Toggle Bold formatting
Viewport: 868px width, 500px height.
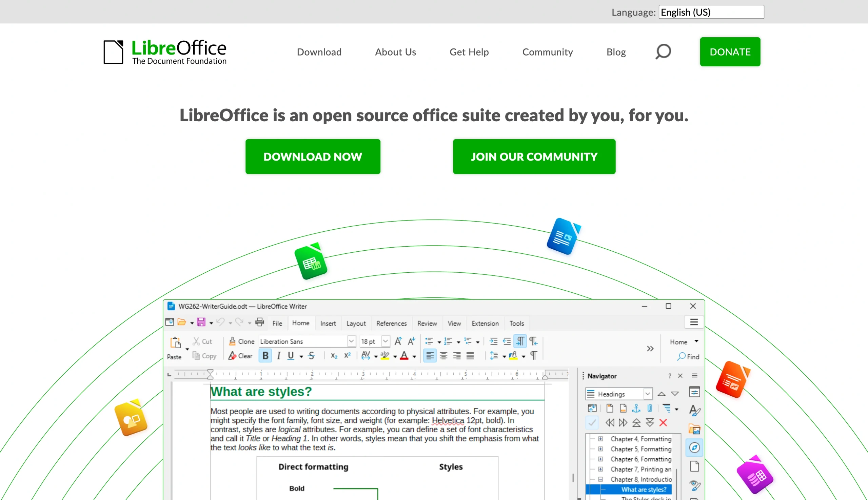point(265,356)
